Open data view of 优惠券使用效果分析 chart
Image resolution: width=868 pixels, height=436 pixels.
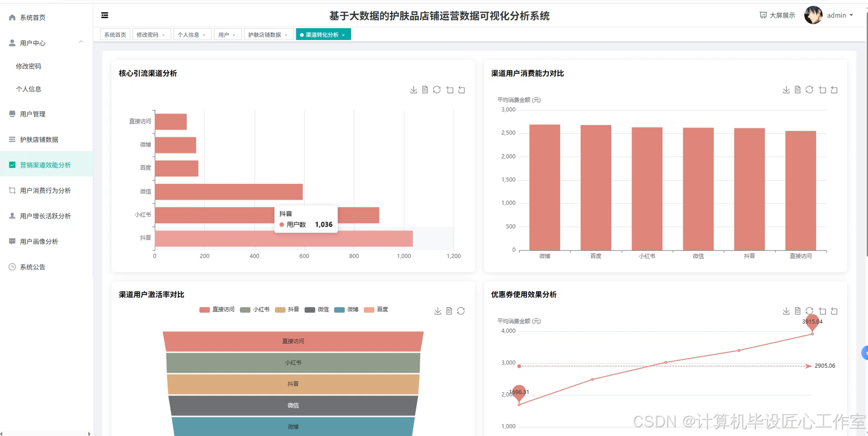pyautogui.click(x=798, y=311)
